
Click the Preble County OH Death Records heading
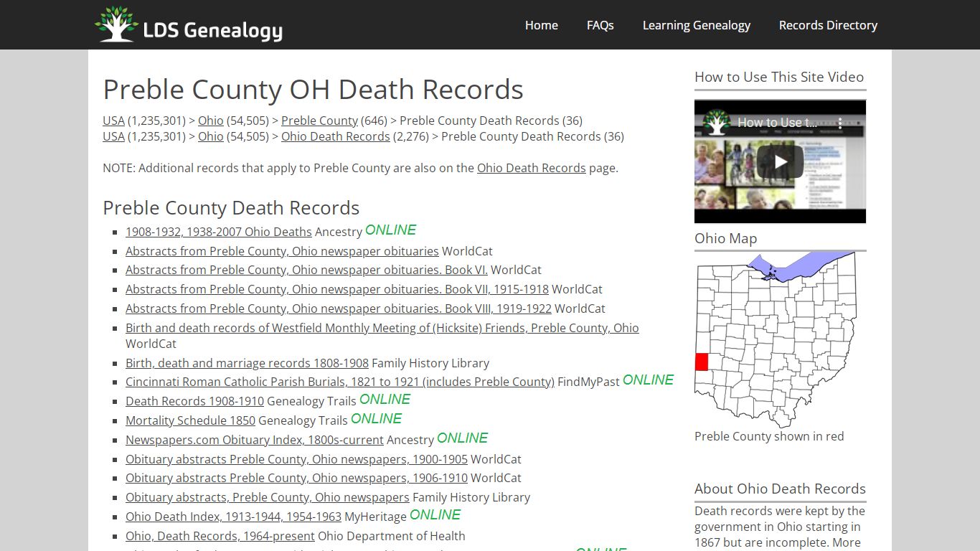pyautogui.click(x=313, y=90)
